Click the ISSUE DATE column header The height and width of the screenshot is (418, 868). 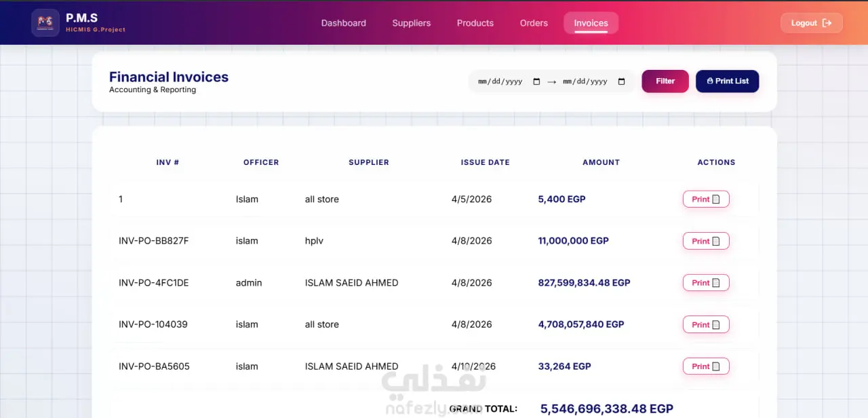click(486, 162)
